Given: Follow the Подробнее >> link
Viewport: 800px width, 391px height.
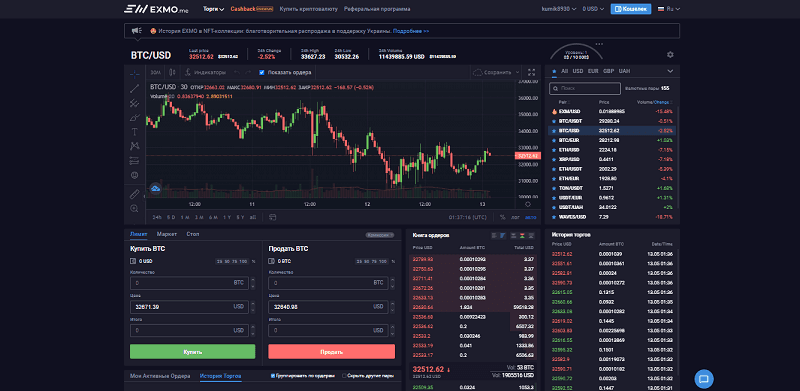Looking at the screenshot, I should click(x=411, y=31).
